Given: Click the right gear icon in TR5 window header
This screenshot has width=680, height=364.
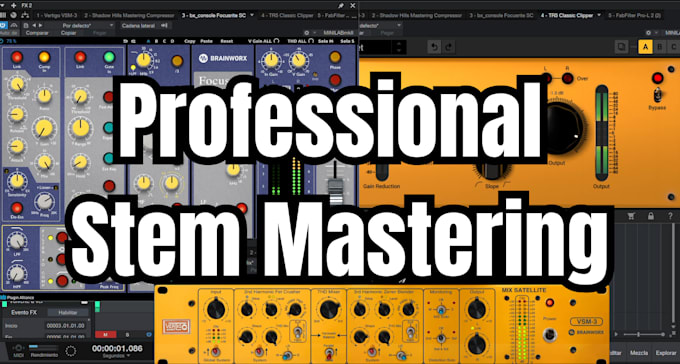Looking at the screenshot, I should pos(648,33).
